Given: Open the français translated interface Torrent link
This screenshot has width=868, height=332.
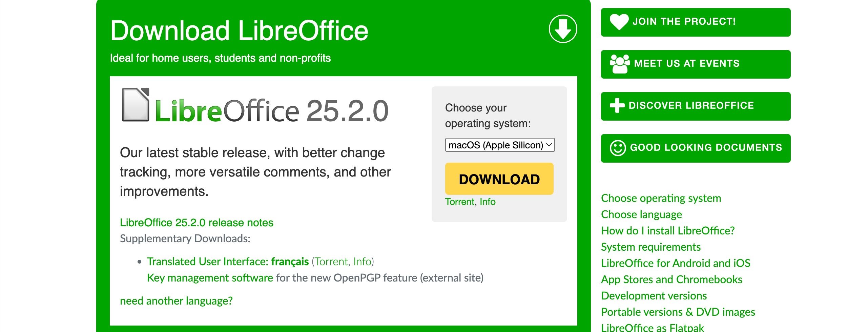Looking at the screenshot, I should tap(332, 262).
